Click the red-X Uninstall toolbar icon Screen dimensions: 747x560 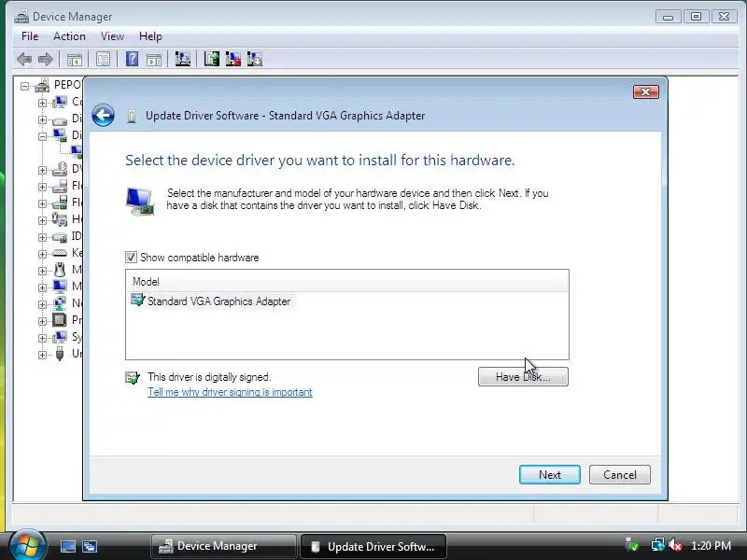coord(233,59)
